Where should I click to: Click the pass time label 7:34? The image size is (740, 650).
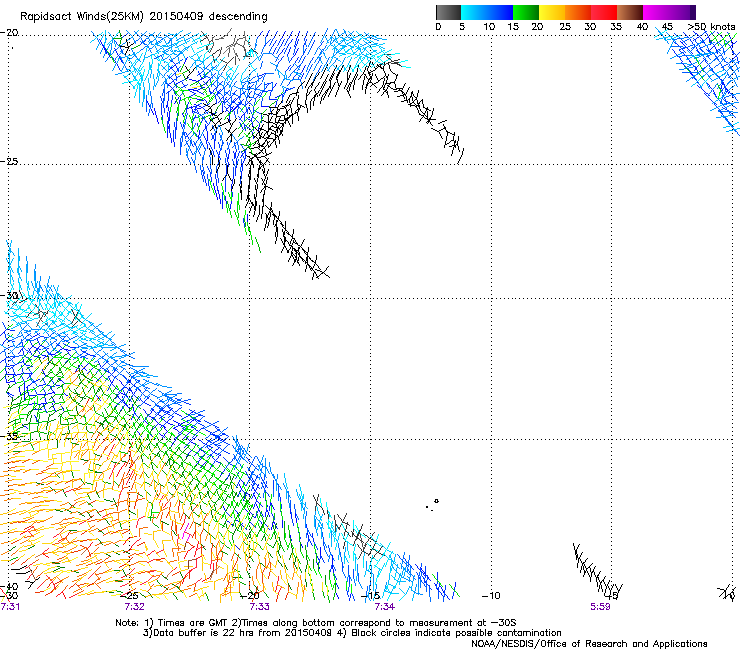pos(384,607)
